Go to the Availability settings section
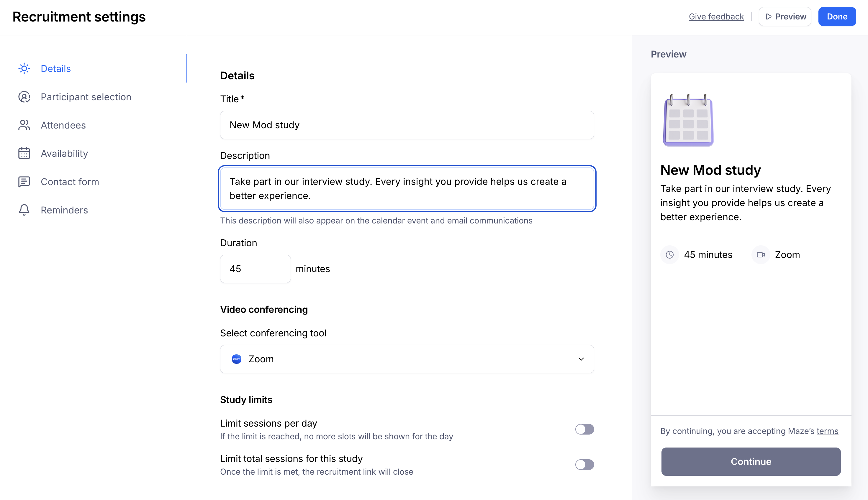868x500 pixels. click(x=64, y=154)
